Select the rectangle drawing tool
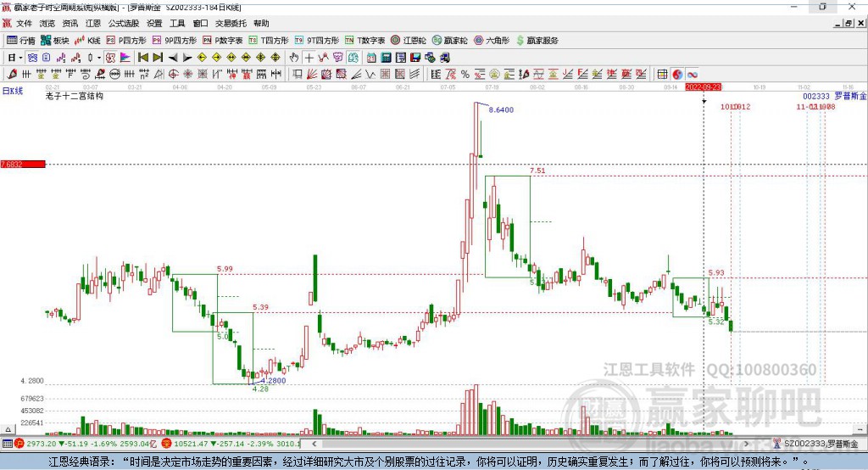868x470 pixels. tap(298, 75)
